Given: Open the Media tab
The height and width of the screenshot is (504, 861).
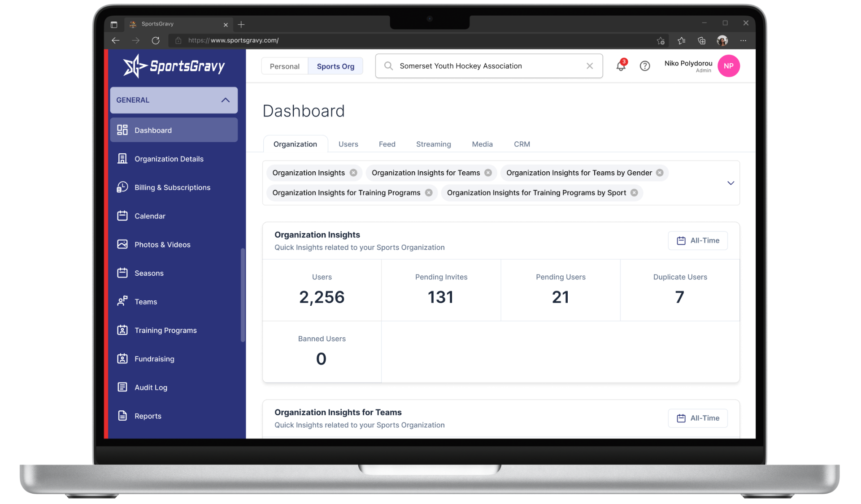Looking at the screenshot, I should coord(482,144).
